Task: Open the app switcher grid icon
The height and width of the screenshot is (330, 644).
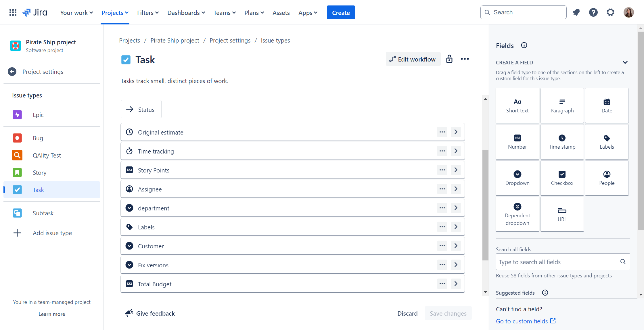Action: pos(13,12)
